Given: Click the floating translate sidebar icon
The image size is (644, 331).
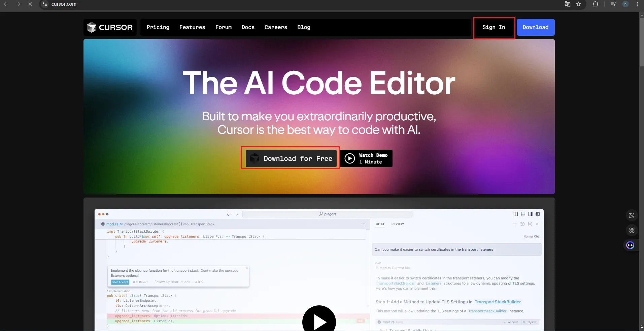Looking at the screenshot, I should coord(632,215).
